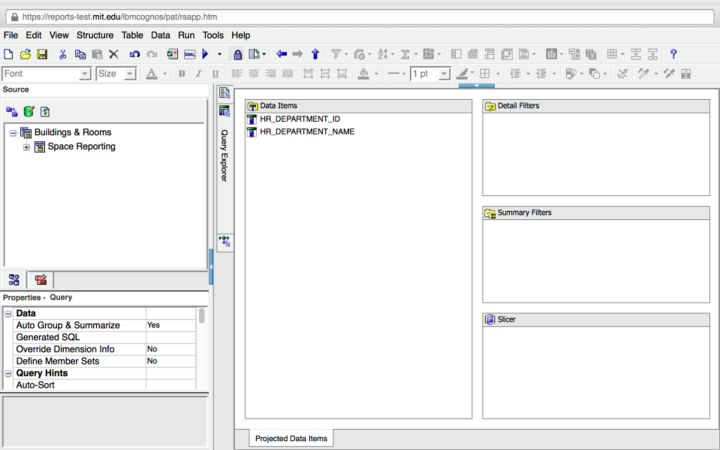Image resolution: width=720 pixels, height=450 pixels.
Task: Switch to Projected Data Items tab
Action: pyautogui.click(x=291, y=438)
